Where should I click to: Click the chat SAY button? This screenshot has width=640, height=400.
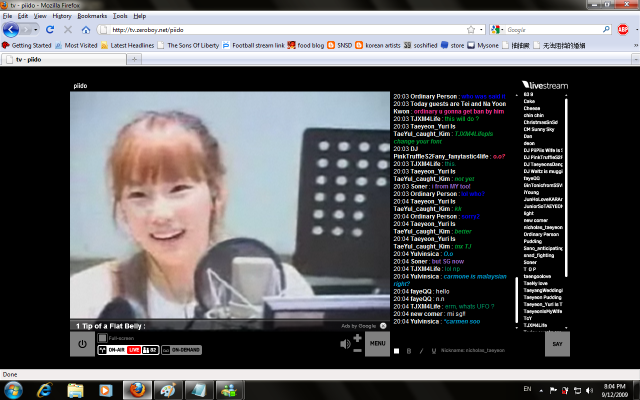[558, 344]
